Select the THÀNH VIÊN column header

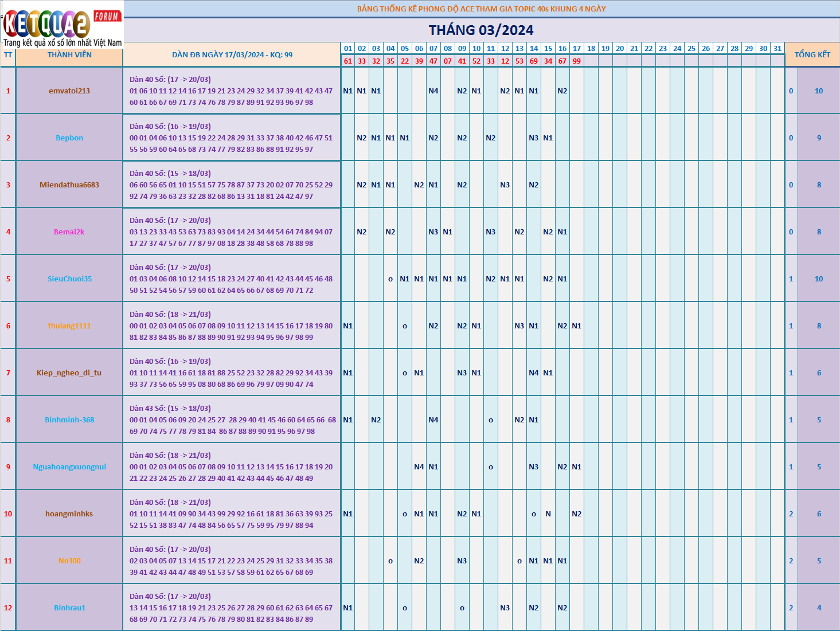pos(69,55)
